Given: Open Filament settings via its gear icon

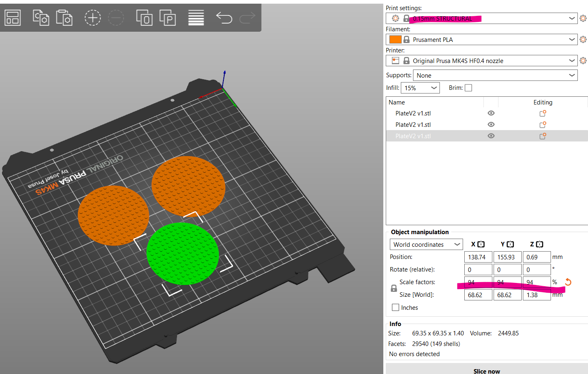Looking at the screenshot, I should tap(583, 39).
